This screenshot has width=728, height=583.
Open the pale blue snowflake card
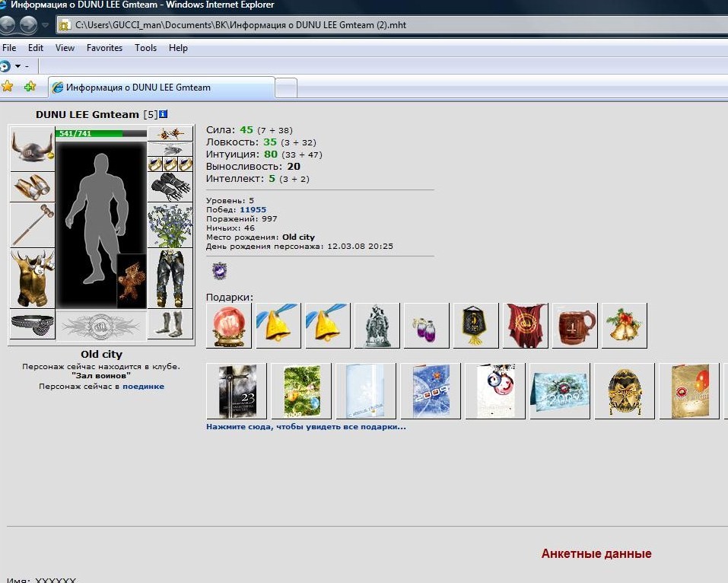click(365, 391)
